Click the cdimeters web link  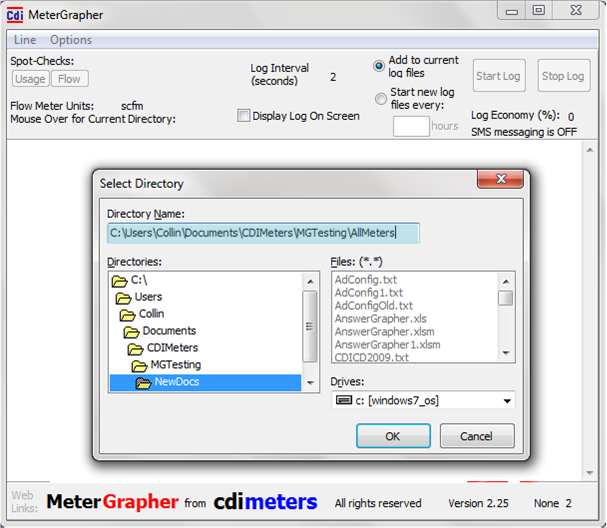pos(266,502)
